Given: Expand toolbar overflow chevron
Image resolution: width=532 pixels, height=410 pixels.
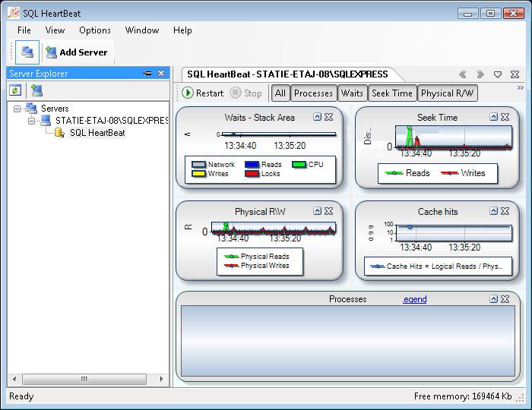Looking at the screenshot, I should [x=520, y=88].
